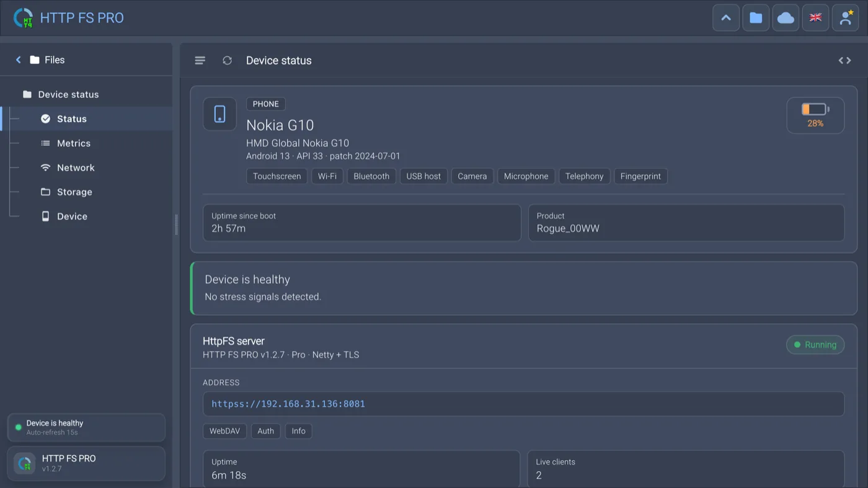Click the sidebar splitter grip handle
Image resolution: width=868 pixels, height=488 pixels.
click(x=176, y=224)
